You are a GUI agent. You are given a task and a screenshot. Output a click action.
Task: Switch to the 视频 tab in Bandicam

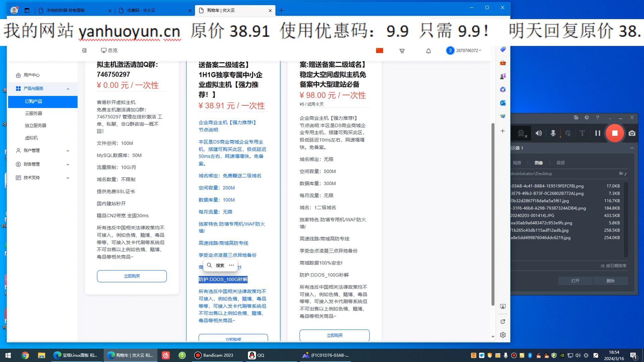[x=517, y=163]
